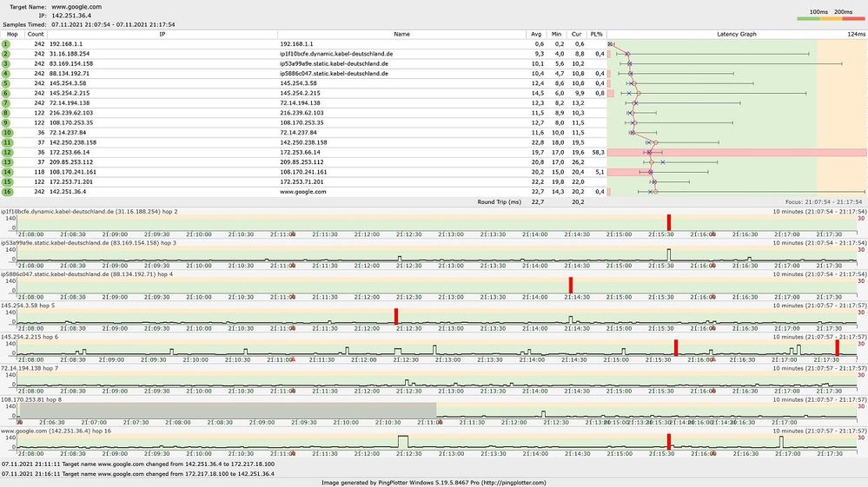Select IP cell 209.85.253.112

click(71, 162)
